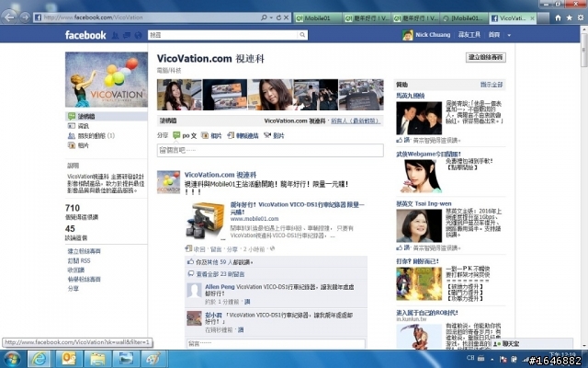Image resolution: width=588 pixels, height=368 pixels.
Task: View all 23 comments link
Action: [x=220, y=274]
